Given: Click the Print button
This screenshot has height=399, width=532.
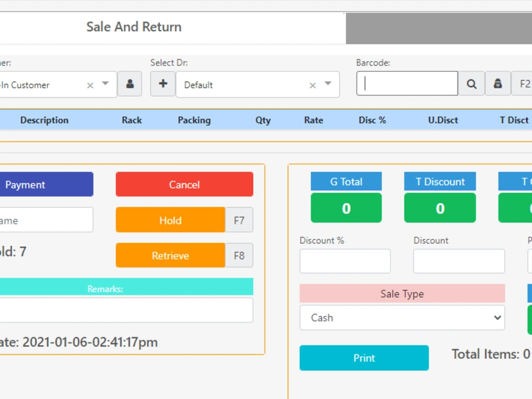Looking at the screenshot, I should [x=364, y=358].
